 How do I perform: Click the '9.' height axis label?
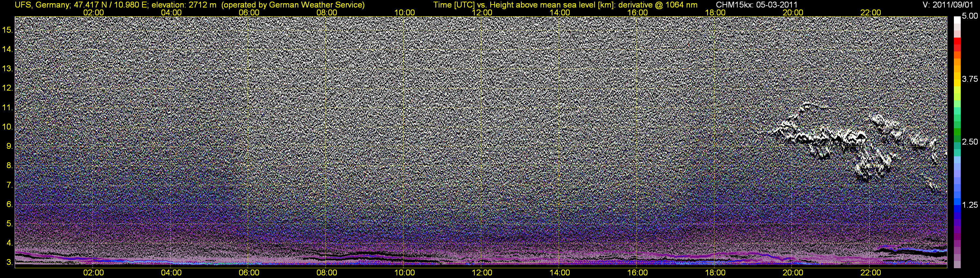point(9,146)
